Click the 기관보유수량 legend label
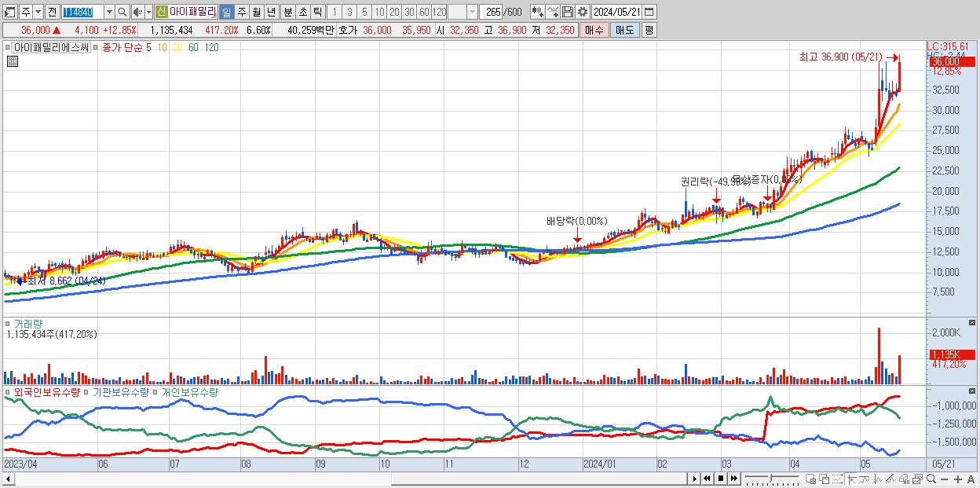980x488 pixels. click(x=120, y=392)
